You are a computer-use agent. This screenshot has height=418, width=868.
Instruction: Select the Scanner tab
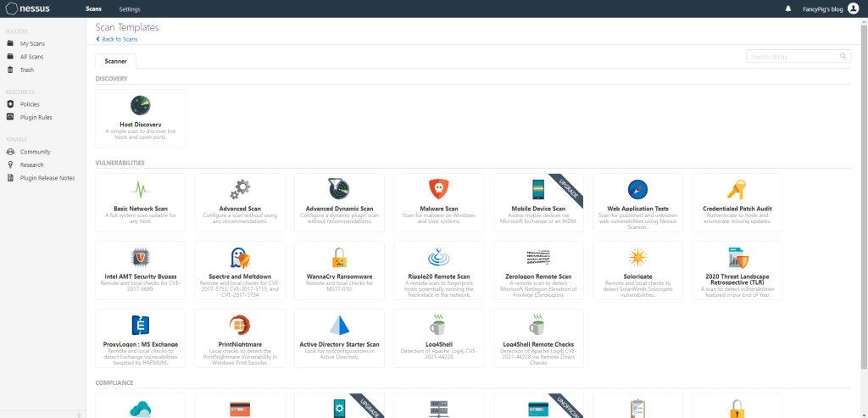(x=115, y=61)
